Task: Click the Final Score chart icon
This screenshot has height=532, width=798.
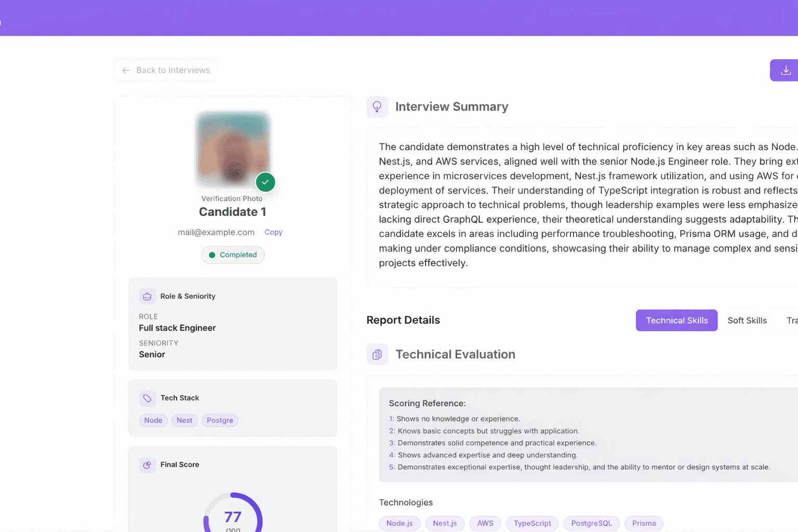Action: [148, 464]
